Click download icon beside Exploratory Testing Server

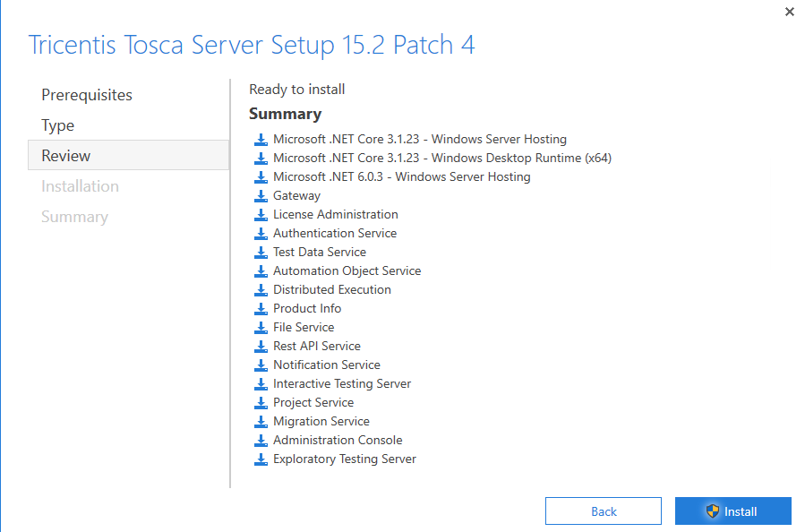pyautogui.click(x=261, y=459)
